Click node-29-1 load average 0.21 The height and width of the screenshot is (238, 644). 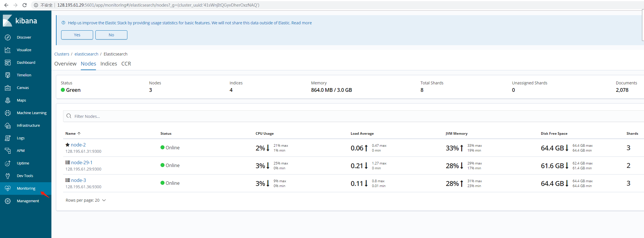[357, 166]
